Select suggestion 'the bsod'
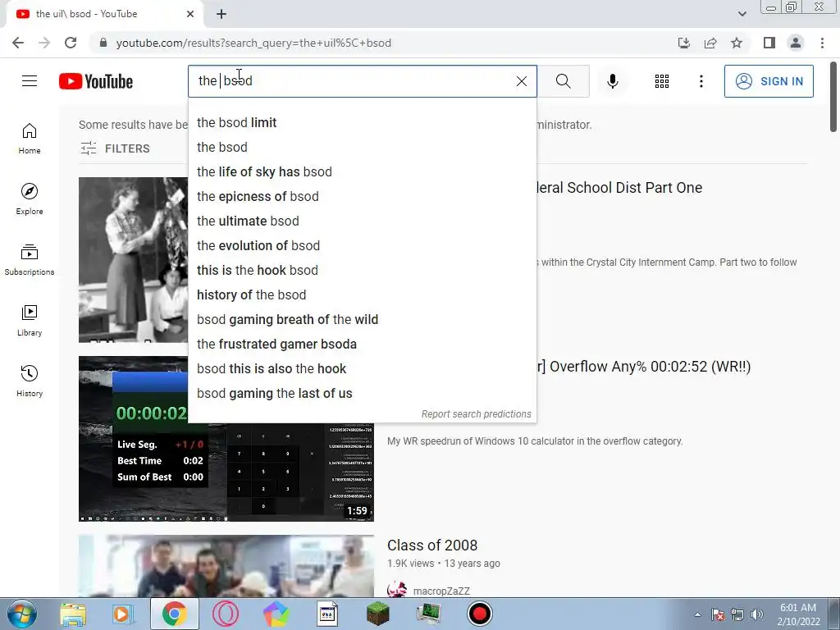840x630 pixels. click(x=362, y=148)
